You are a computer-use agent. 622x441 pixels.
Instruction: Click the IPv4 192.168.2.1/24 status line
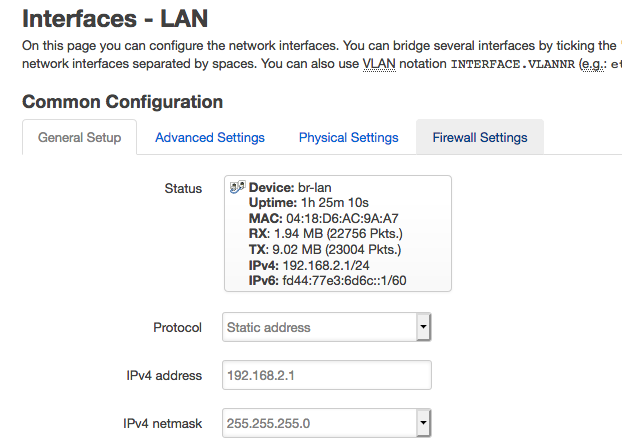click(x=309, y=265)
